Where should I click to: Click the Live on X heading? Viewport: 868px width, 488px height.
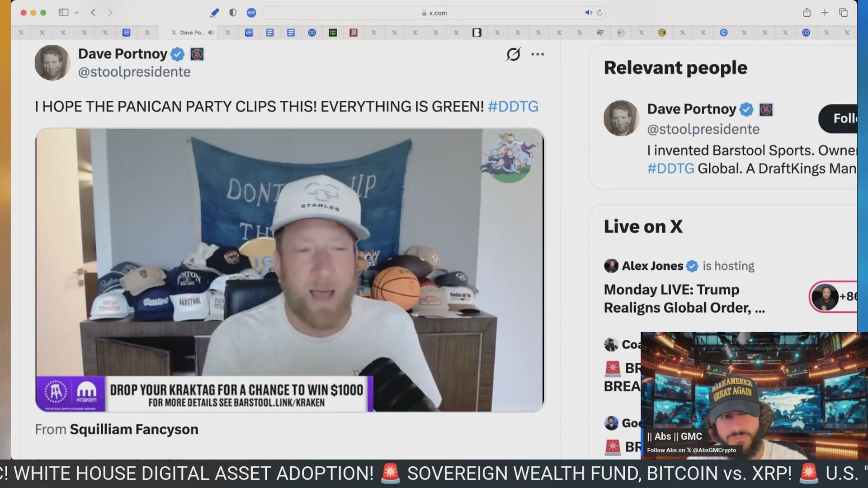(643, 226)
